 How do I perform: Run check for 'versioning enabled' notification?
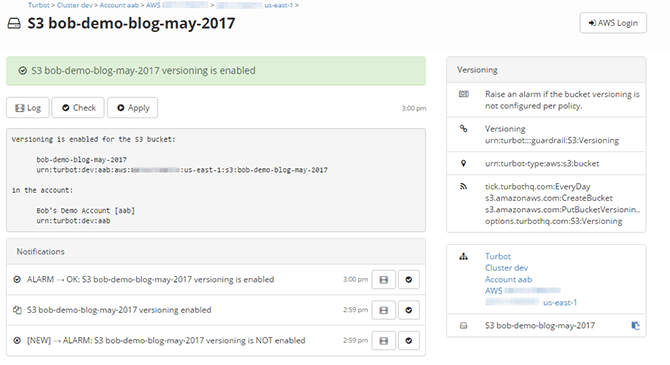[x=409, y=310]
